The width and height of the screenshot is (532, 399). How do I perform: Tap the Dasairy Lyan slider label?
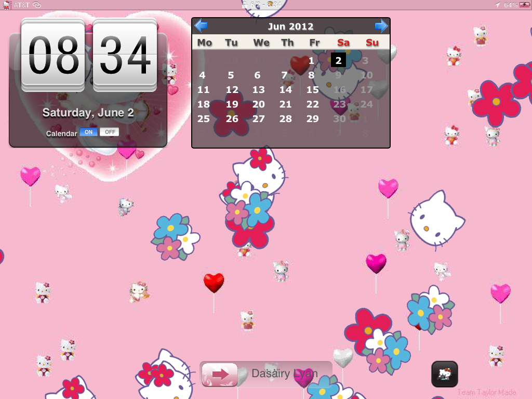coord(285,374)
